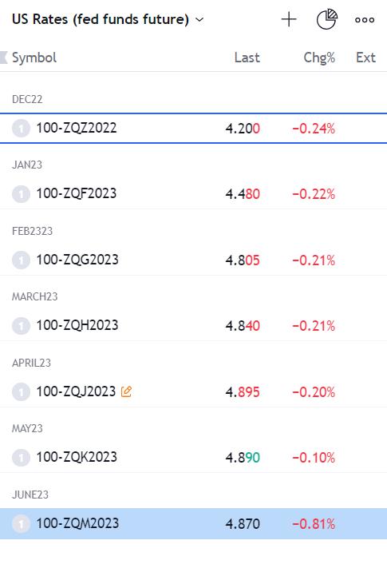This screenshot has height=588, width=387.
Task: Collapse the DEC22 section header
Action: point(27,99)
